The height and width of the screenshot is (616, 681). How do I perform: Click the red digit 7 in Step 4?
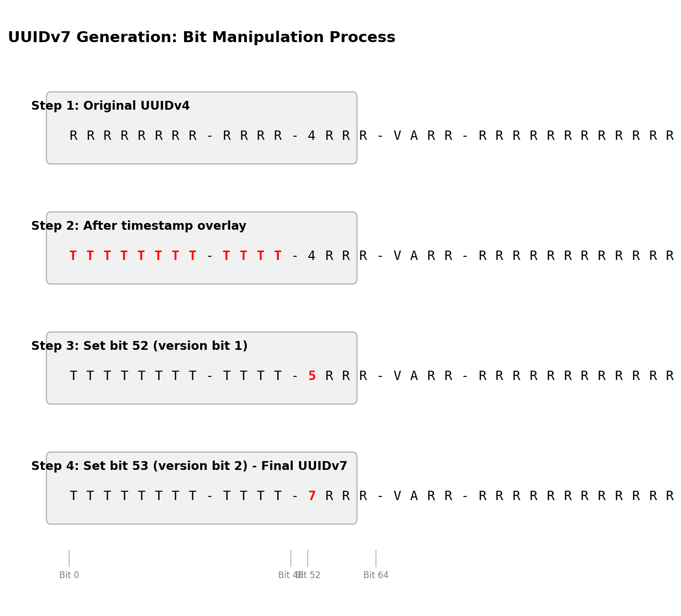pos(312,496)
